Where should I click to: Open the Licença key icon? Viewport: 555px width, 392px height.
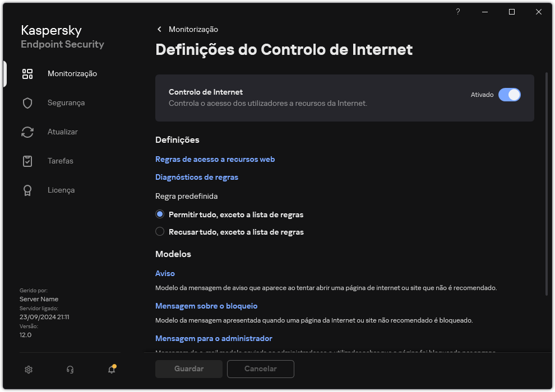click(x=27, y=190)
